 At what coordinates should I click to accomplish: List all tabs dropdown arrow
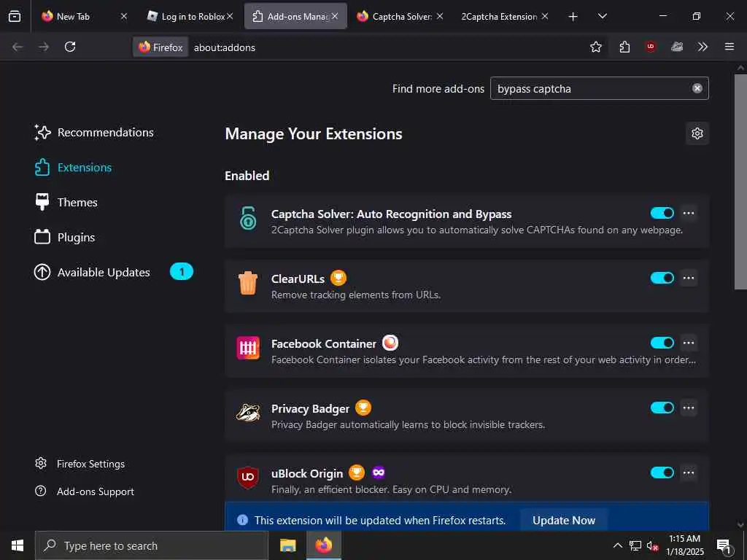pyautogui.click(x=602, y=16)
